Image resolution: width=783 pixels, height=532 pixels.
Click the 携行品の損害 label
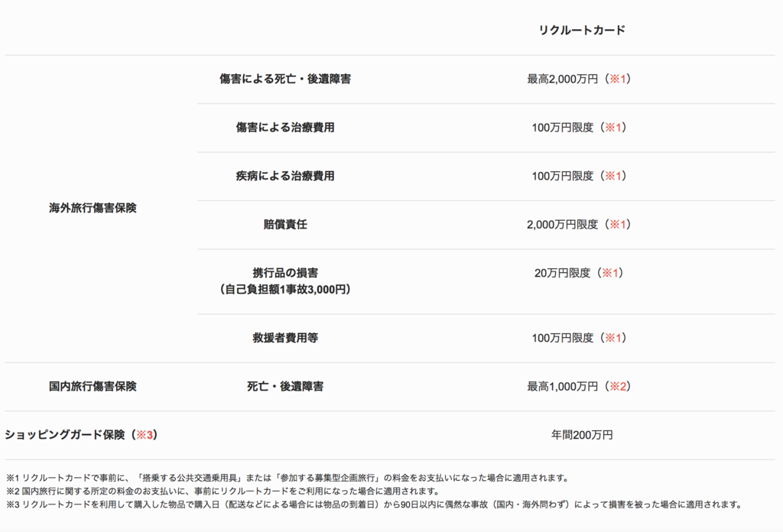(x=285, y=273)
